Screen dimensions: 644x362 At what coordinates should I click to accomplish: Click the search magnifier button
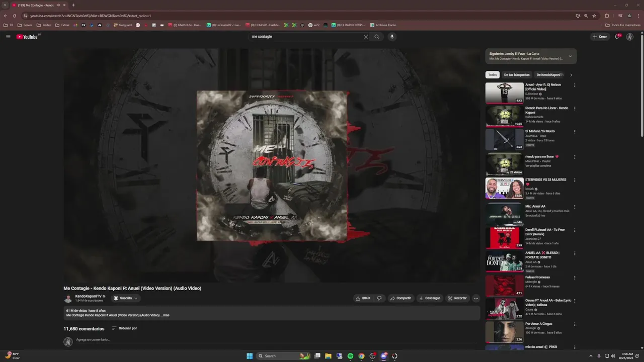(376, 37)
